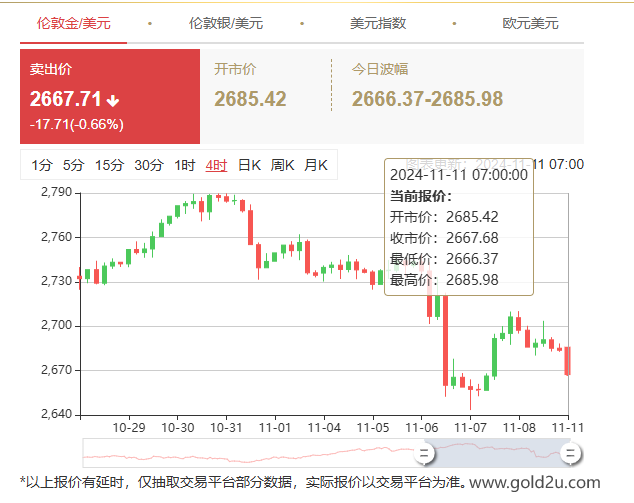Select the 1时 chart interval

tap(185, 165)
